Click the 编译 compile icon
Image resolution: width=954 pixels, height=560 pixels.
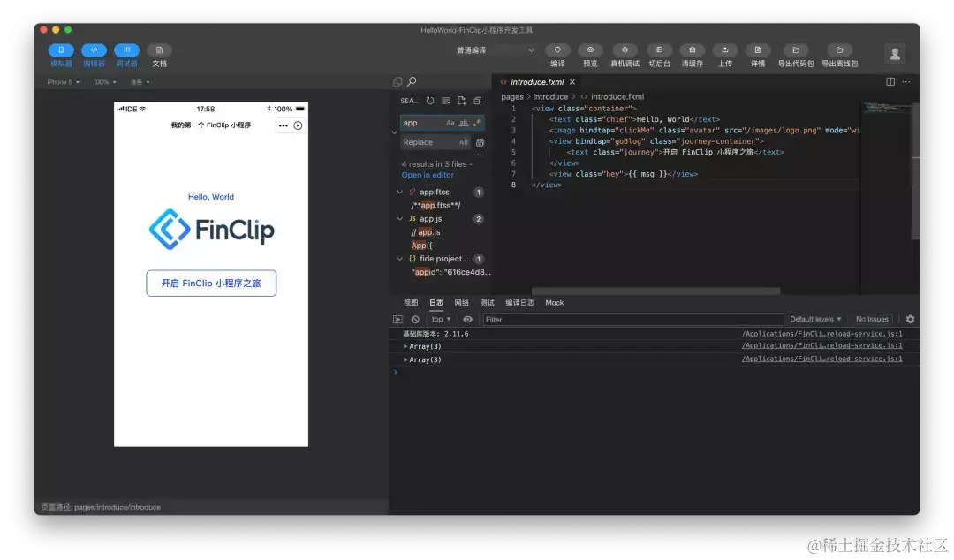(557, 50)
